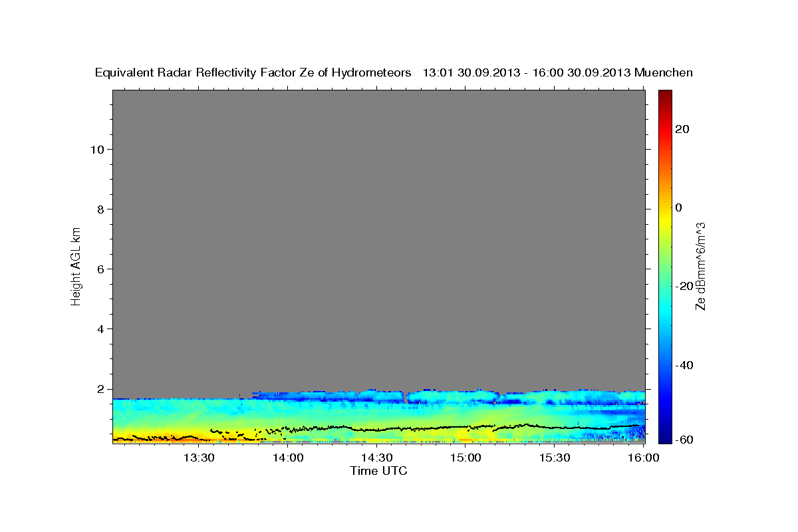Click the 'Height AGL km' axis label
Screen dimensions: 798x532
click(76, 265)
